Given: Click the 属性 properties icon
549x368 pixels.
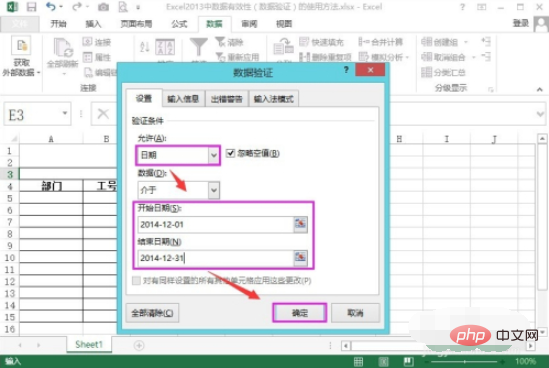Looking at the screenshot, I should point(88,57).
